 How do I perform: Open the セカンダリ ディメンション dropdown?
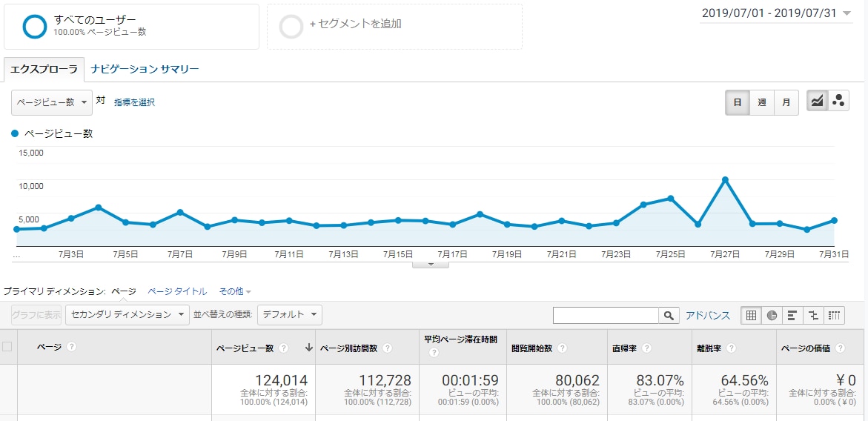127,315
